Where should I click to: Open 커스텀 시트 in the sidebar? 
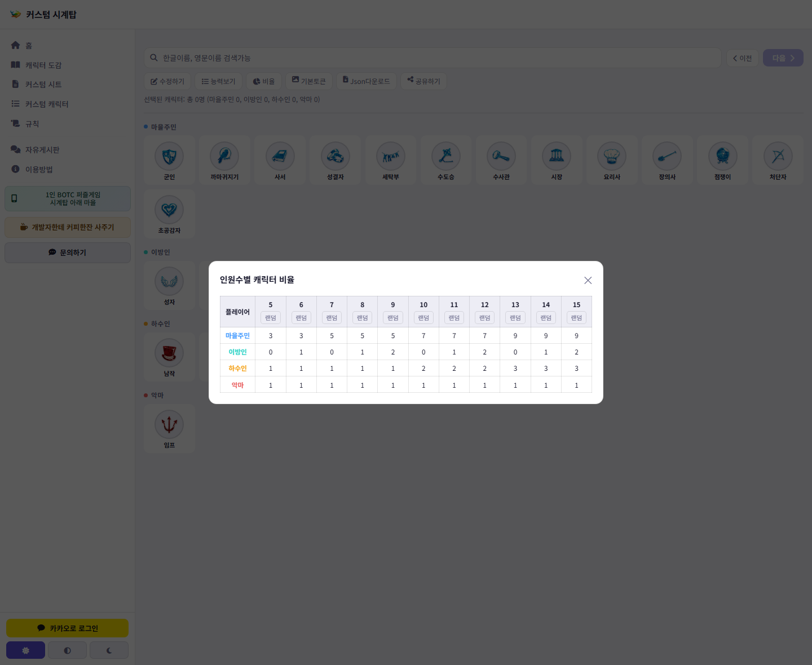point(68,85)
